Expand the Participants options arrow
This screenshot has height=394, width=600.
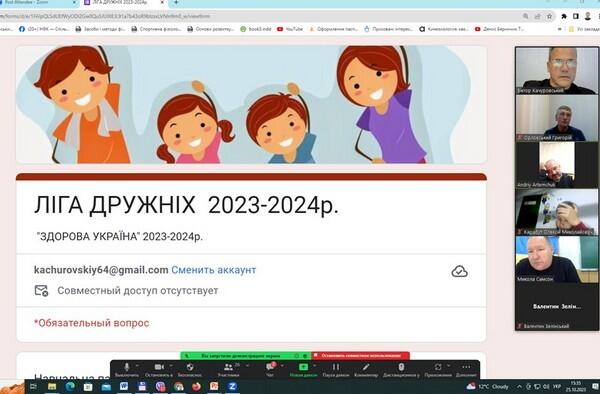247,366
